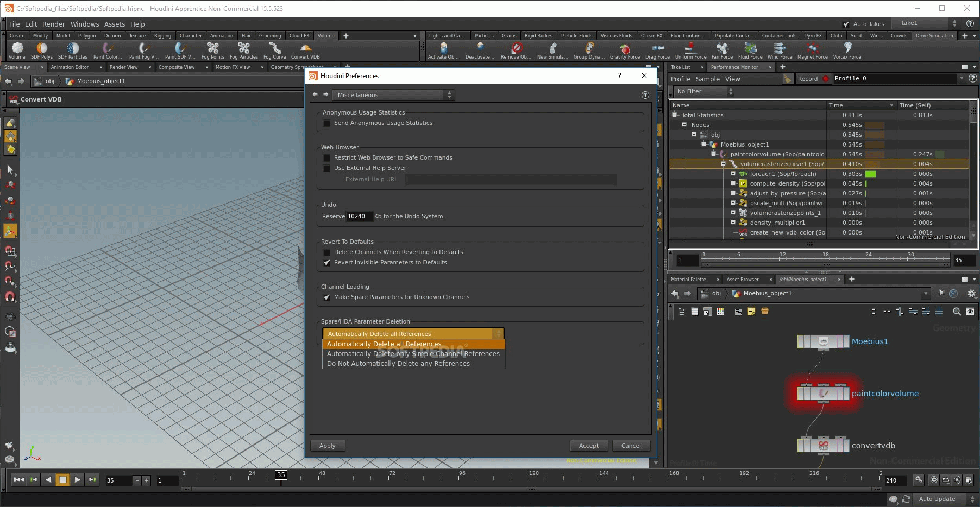This screenshot has height=507, width=980.
Task: Click the current frame number field
Action: (118, 480)
